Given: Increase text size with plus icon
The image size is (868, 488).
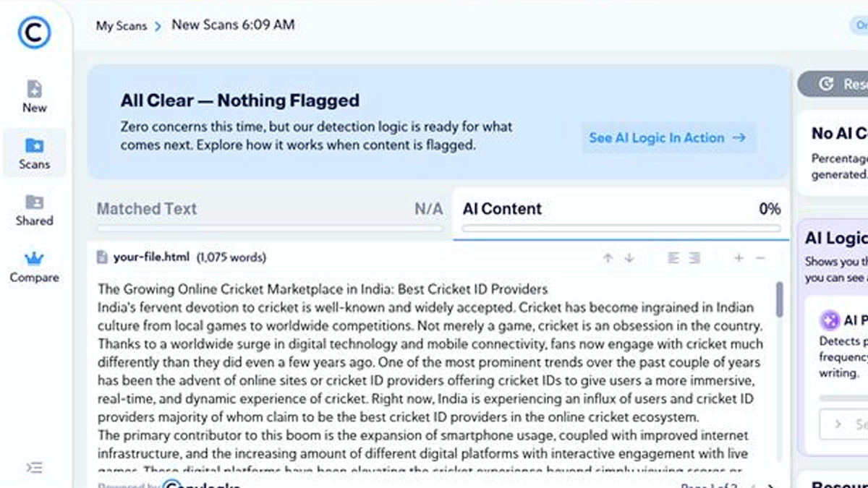Looking at the screenshot, I should click(x=739, y=258).
